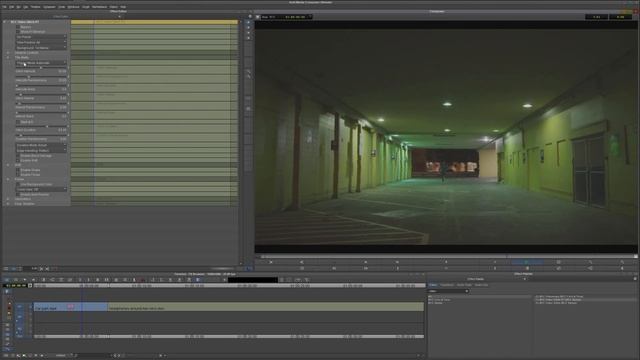The width and height of the screenshot is (640, 360).
Task: Open the Timeline menu
Action: coord(36,7)
